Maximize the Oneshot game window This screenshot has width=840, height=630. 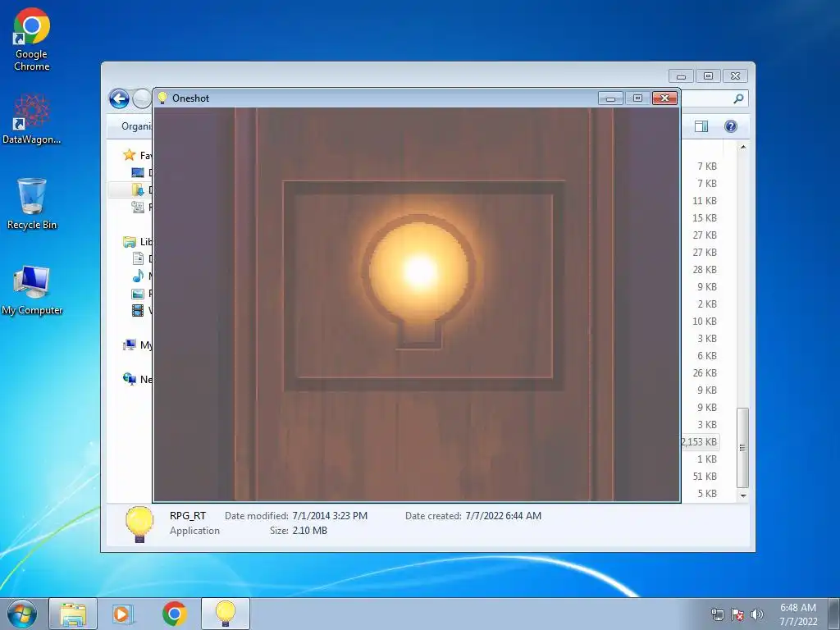click(x=637, y=98)
